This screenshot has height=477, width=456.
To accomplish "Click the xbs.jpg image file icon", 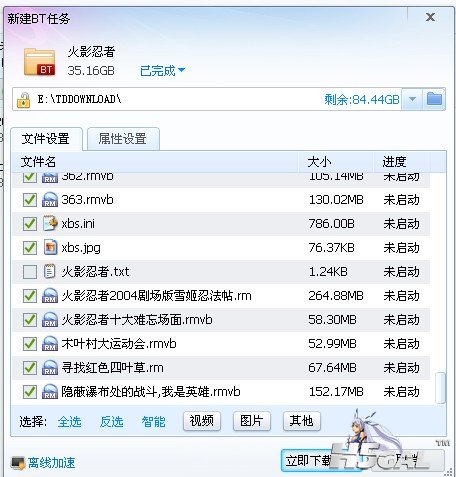I will click(50, 248).
